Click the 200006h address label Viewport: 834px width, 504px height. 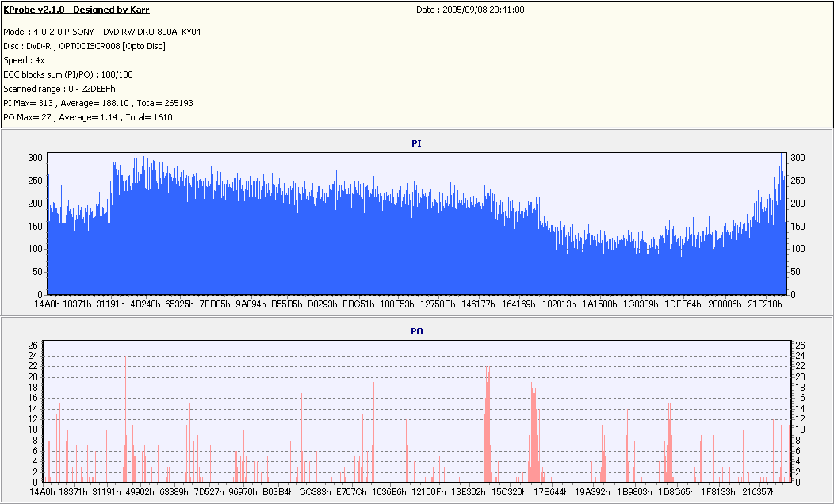tap(725, 304)
